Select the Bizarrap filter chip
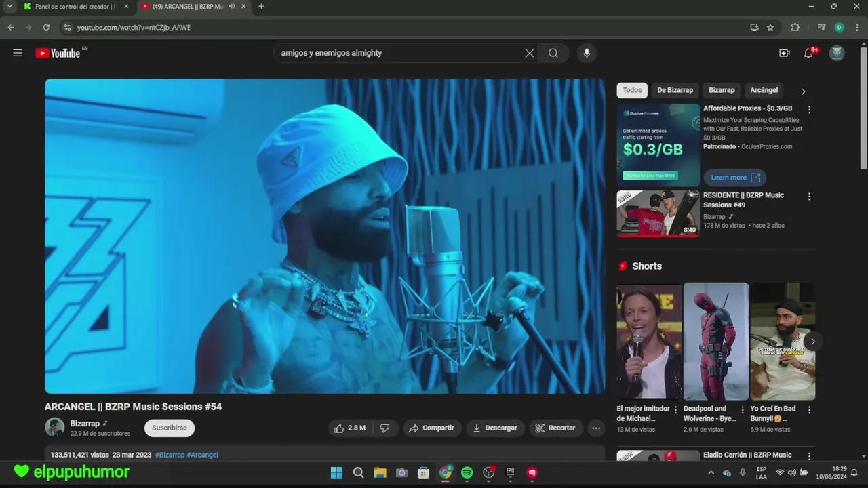The image size is (868, 488). point(722,90)
